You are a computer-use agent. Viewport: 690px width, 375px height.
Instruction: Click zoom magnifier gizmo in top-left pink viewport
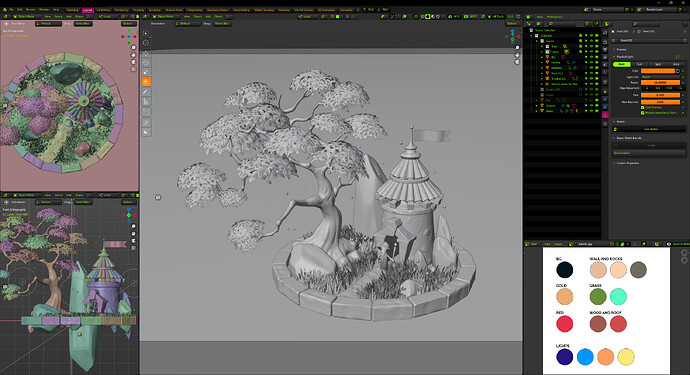(133, 48)
